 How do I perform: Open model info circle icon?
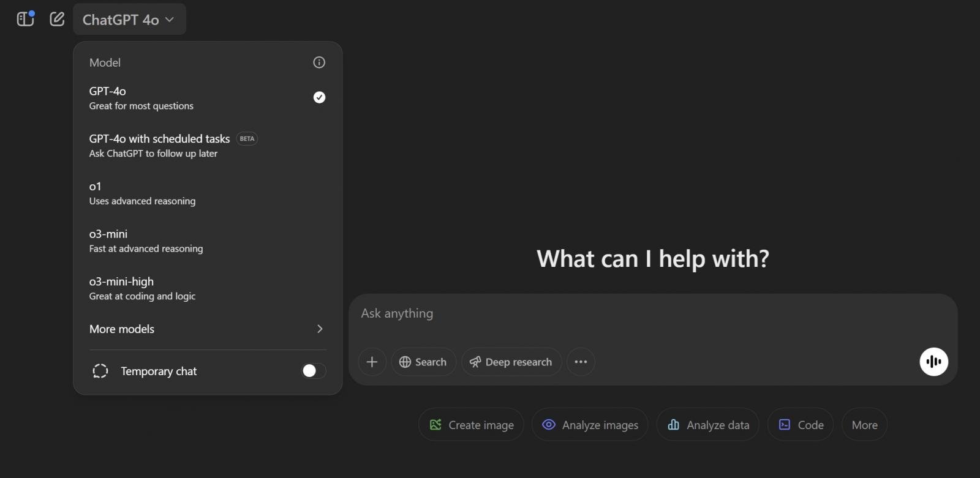tap(319, 62)
